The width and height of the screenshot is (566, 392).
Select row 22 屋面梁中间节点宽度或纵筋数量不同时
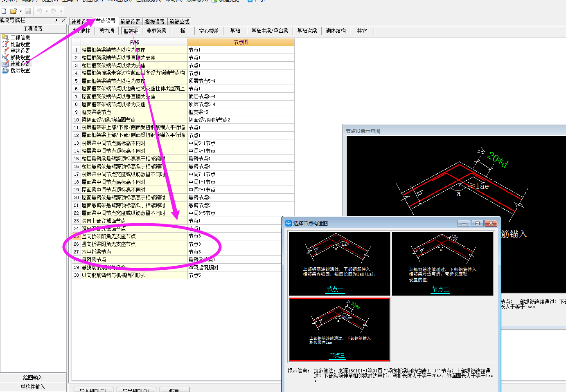[x=134, y=213]
